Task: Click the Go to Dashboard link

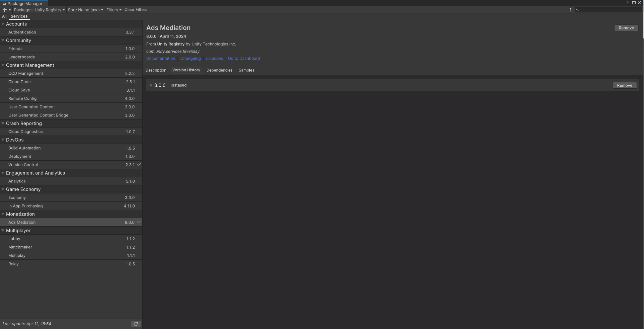Action: point(244,59)
